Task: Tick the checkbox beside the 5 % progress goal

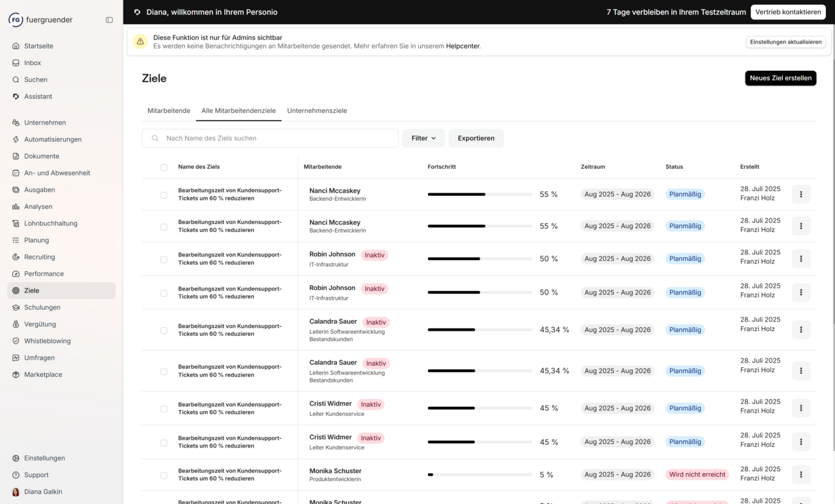Action: click(x=164, y=475)
